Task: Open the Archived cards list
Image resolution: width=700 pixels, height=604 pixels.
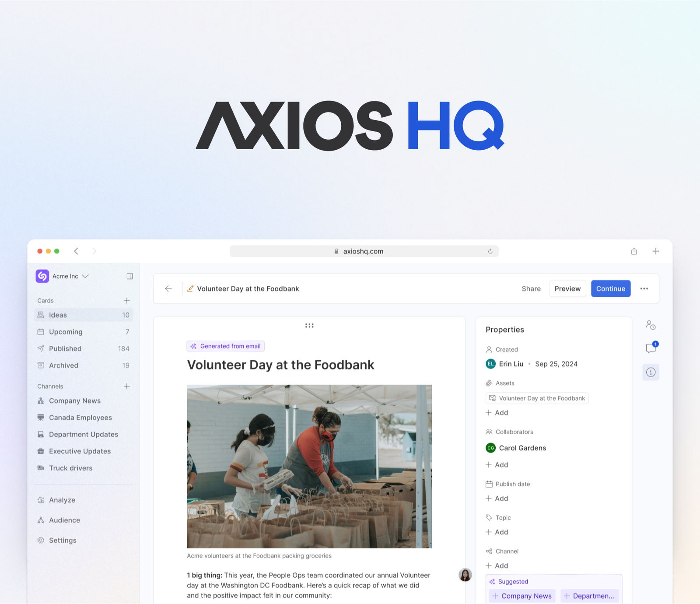Action: pos(84,365)
